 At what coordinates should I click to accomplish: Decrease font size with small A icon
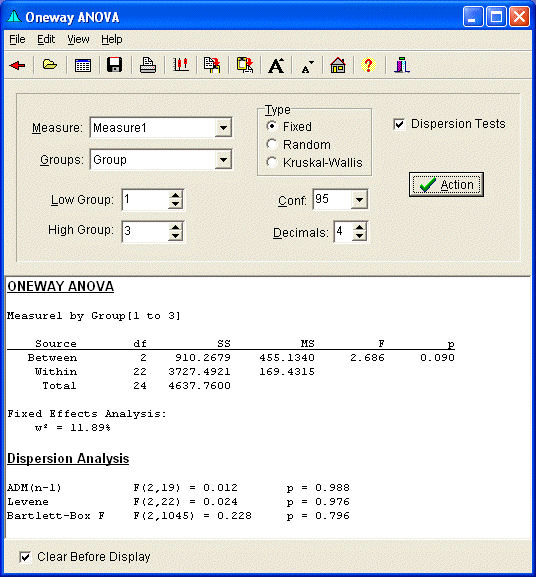307,67
